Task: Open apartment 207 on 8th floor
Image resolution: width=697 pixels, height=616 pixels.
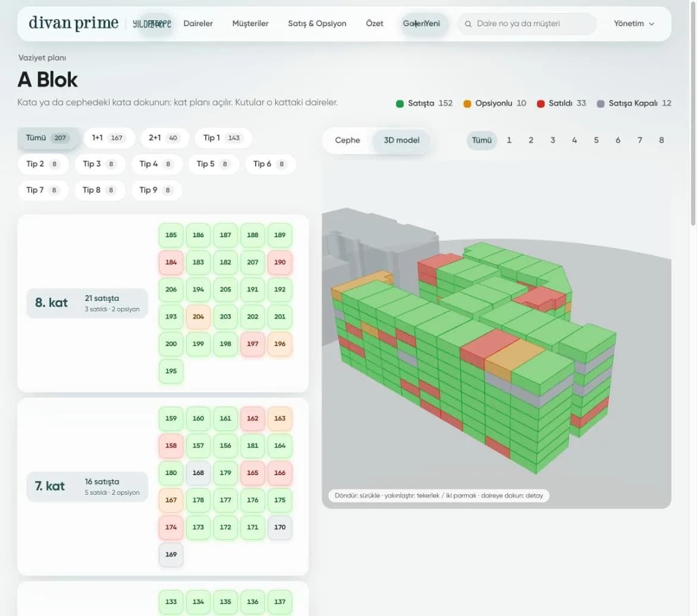Action: point(253,262)
